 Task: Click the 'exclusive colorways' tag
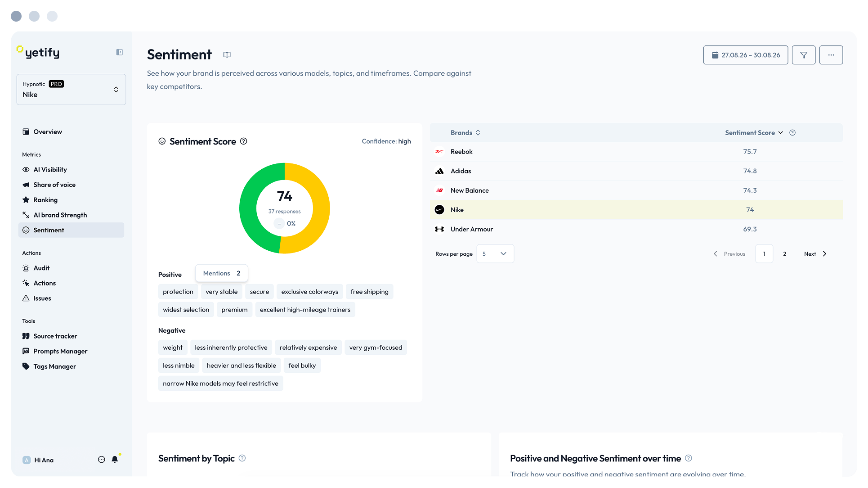(x=310, y=292)
